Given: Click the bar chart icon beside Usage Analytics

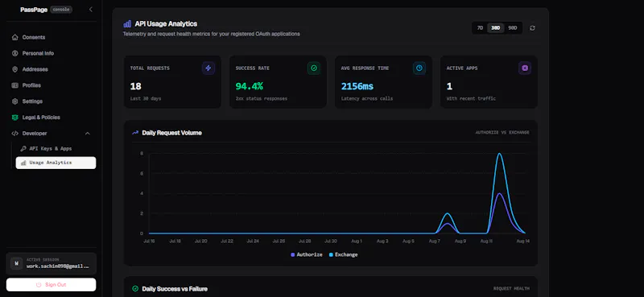Looking at the screenshot, I should (x=23, y=163).
